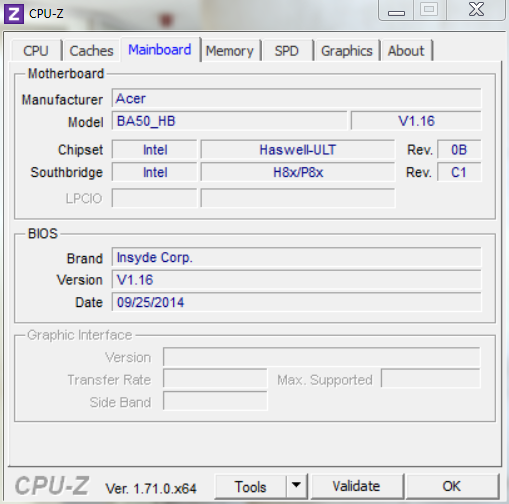The image size is (509, 504).
Task: Click the Ver. 1.71.0.x64 version text
Action: pyautogui.click(x=151, y=489)
